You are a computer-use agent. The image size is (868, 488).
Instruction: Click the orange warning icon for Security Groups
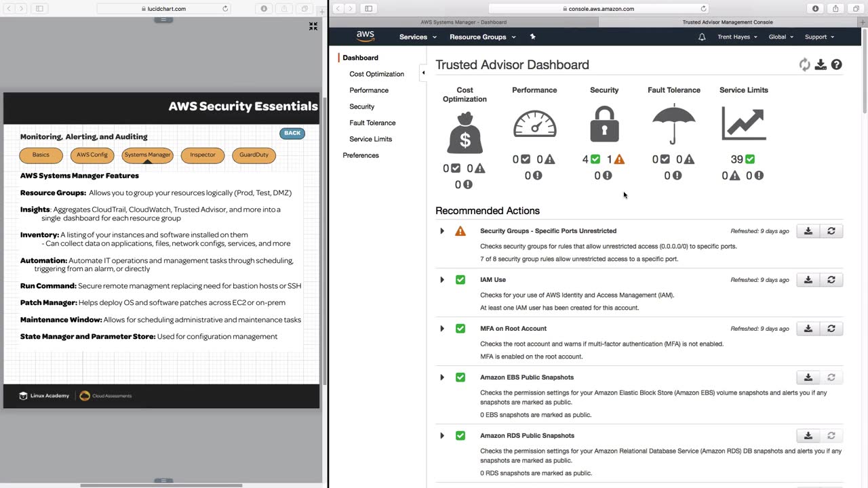click(x=460, y=231)
